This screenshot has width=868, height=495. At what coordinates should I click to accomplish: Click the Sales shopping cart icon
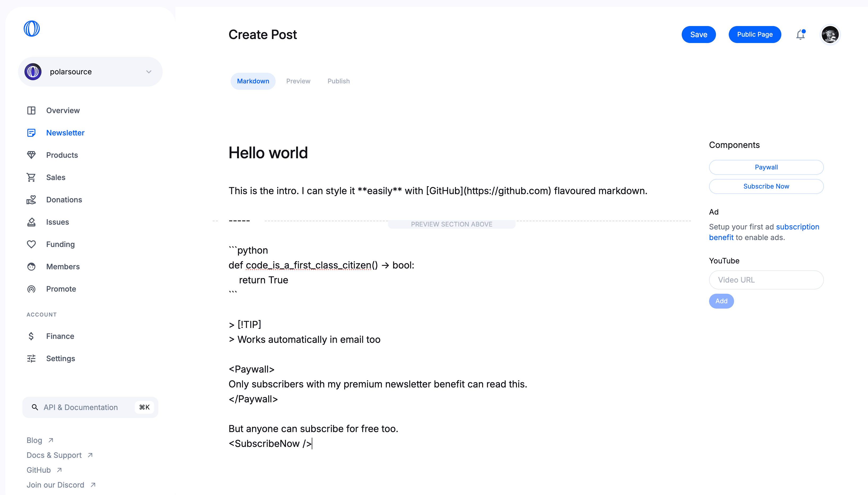click(31, 177)
